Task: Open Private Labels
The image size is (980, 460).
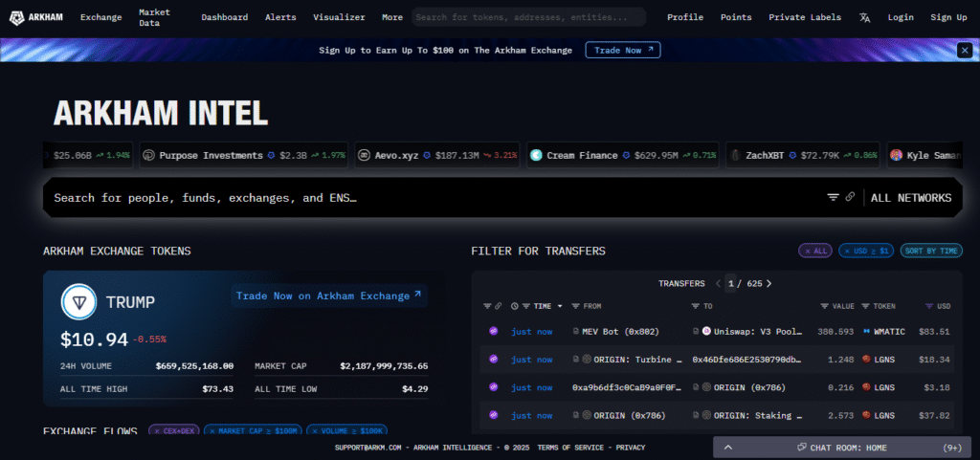Action: pos(805,17)
